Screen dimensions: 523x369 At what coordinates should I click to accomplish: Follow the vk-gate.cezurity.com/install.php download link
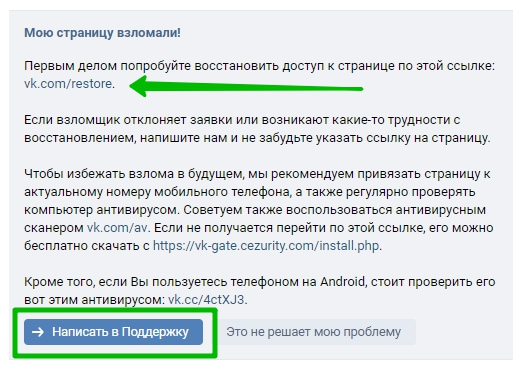pos(266,246)
